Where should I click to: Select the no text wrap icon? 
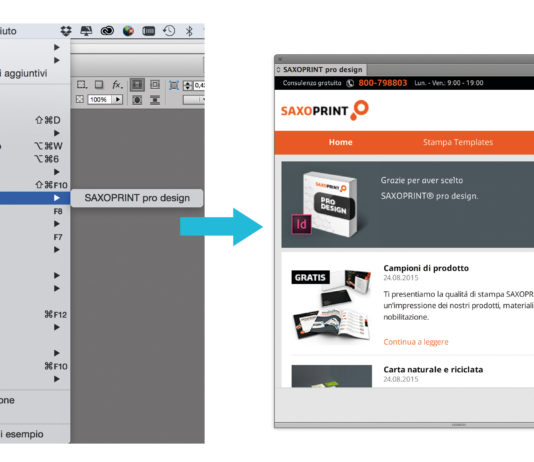click(x=137, y=84)
